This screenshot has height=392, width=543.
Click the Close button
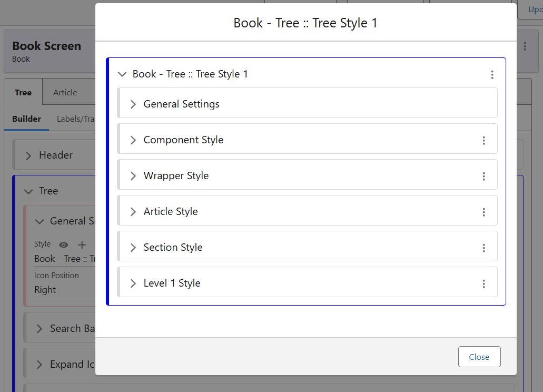(x=479, y=357)
